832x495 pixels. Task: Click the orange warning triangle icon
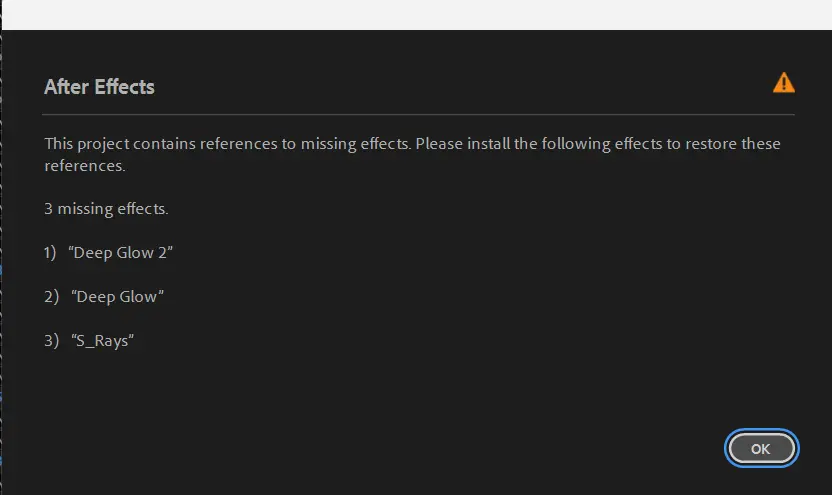point(784,83)
